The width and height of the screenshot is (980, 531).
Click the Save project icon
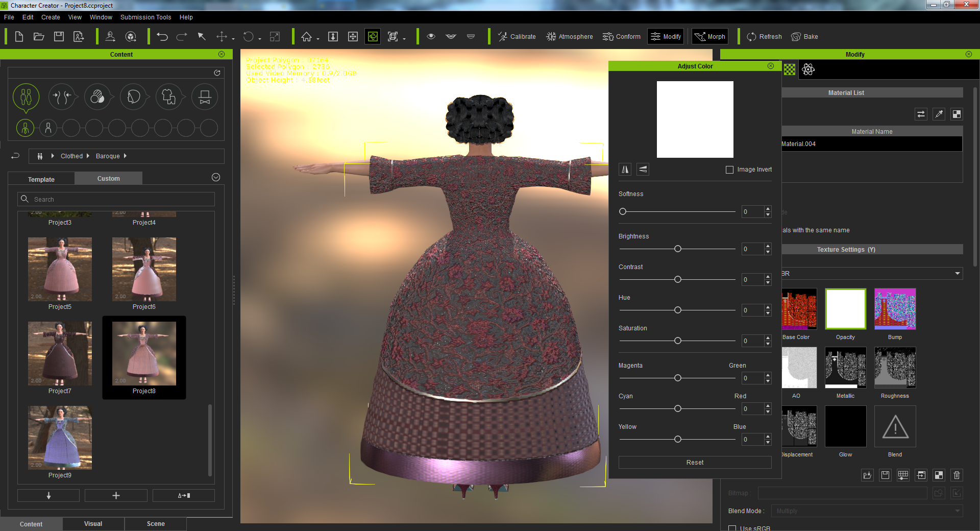59,37
